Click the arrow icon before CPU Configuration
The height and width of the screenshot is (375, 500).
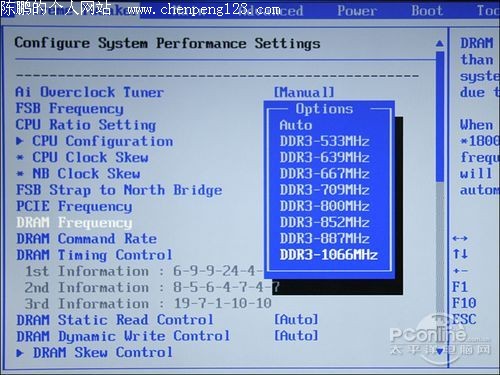pos(20,141)
